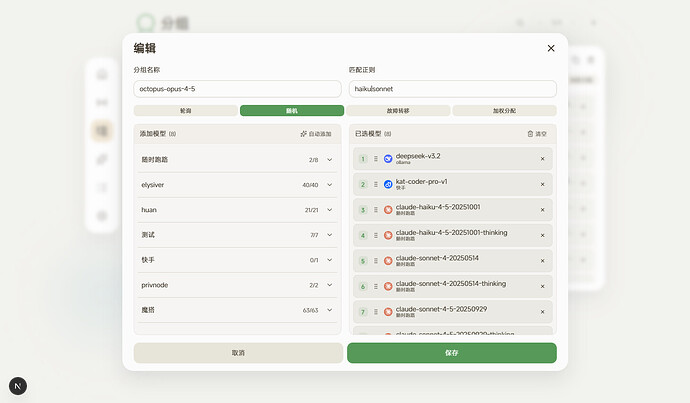Image resolution: width=690 pixels, height=403 pixels.
Task: Close the 编辑 dialog with X
Action: [x=551, y=48]
